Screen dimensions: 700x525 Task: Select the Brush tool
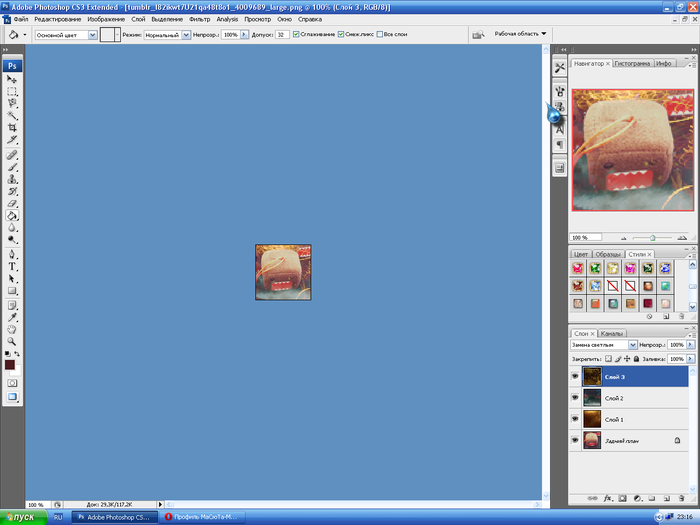(x=12, y=167)
